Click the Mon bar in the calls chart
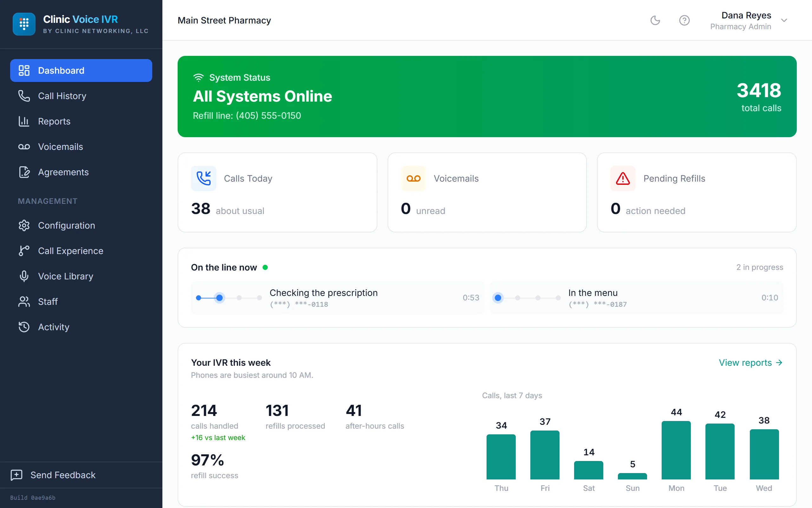The height and width of the screenshot is (508, 812). pos(676,450)
